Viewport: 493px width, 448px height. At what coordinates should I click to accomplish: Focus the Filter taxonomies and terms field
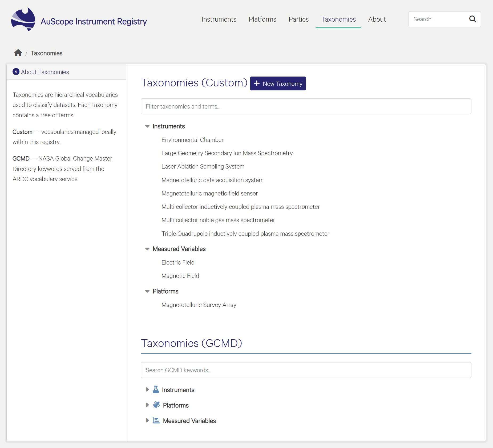pyautogui.click(x=306, y=106)
